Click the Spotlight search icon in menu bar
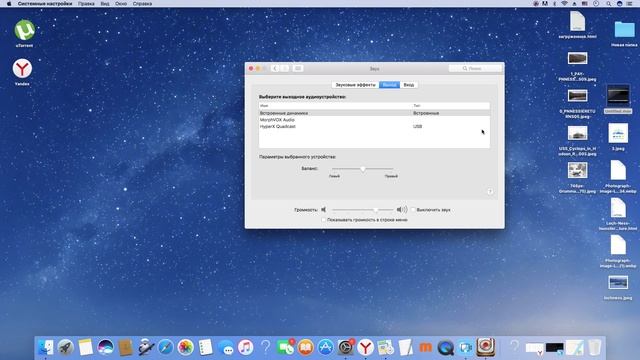The image size is (640, 360). (x=609, y=3)
